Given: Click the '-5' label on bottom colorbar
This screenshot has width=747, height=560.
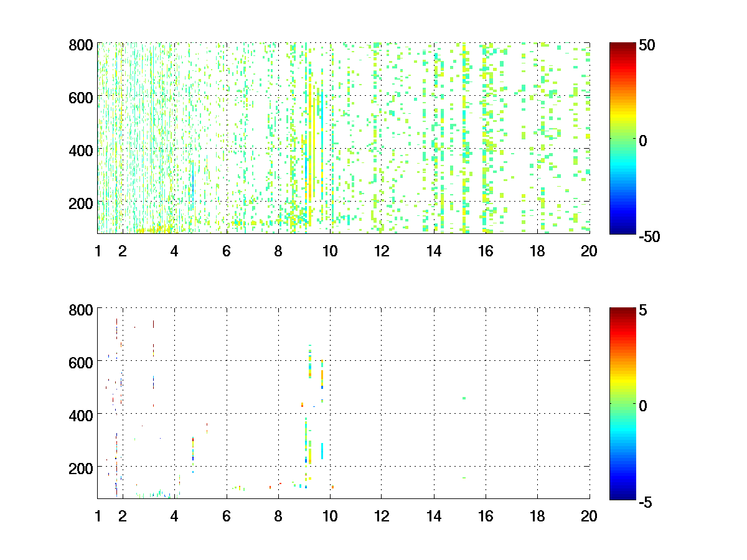Looking at the screenshot, I should (x=646, y=502).
